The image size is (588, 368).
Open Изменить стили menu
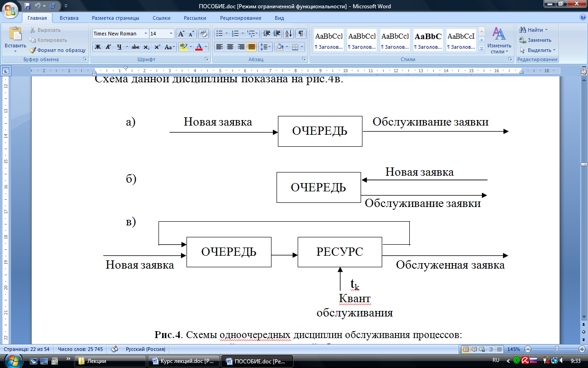[x=499, y=40]
